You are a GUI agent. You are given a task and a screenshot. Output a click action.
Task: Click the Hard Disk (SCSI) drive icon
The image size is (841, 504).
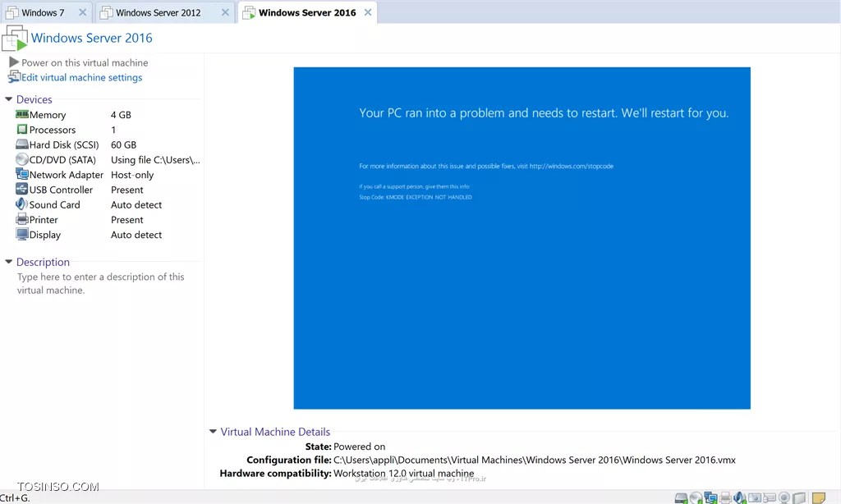point(22,144)
